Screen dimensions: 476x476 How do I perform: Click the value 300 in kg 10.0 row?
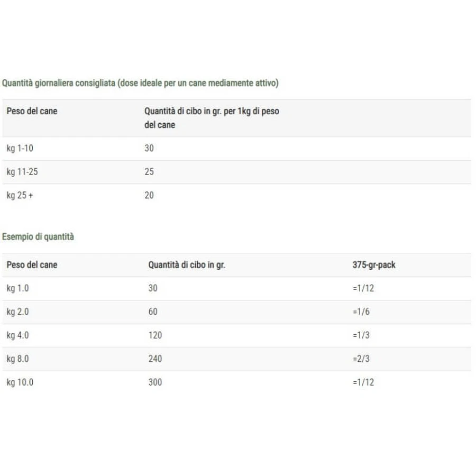pos(155,382)
